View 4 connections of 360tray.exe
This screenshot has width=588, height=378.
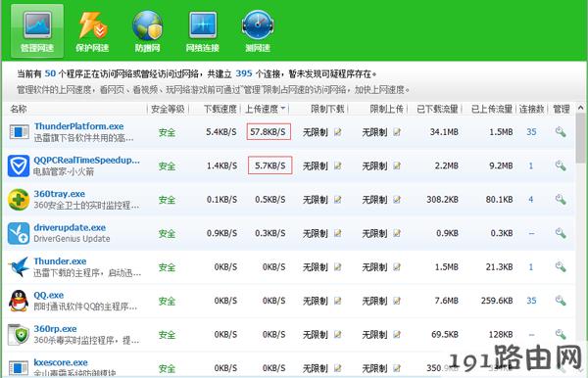point(531,200)
